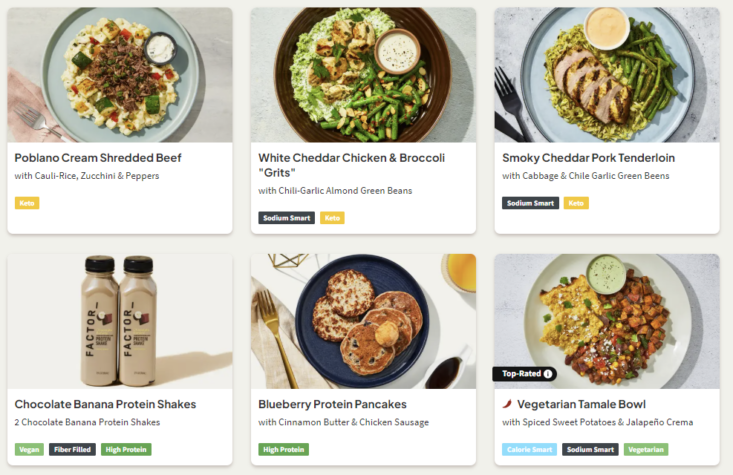Select the White Cheddar Chicken meal image
This screenshot has width=733, height=475.
point(363,75)
